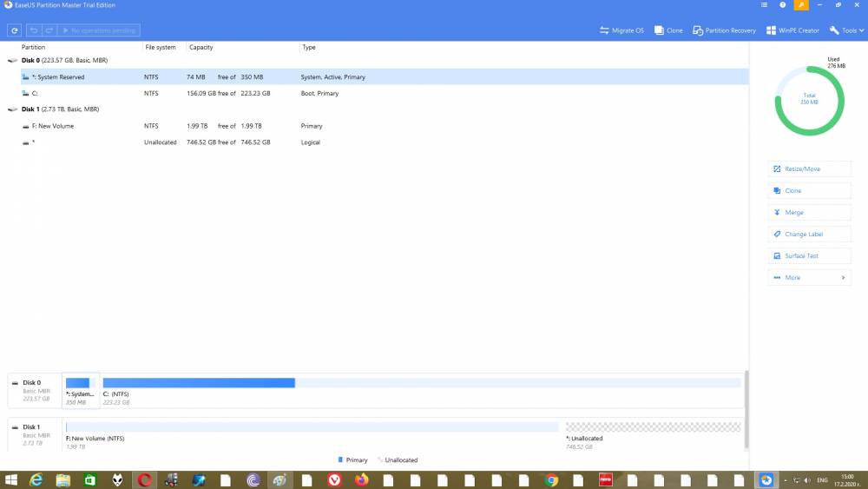This screenshot has width=868, height=489.
Task: Click the Change Label option
Action: coord(809,235)
